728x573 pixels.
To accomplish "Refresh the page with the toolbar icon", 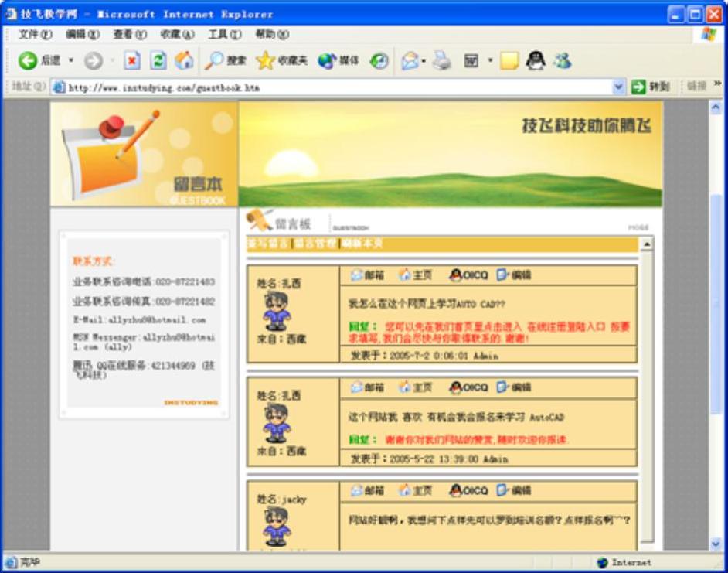I will point(158,60).
